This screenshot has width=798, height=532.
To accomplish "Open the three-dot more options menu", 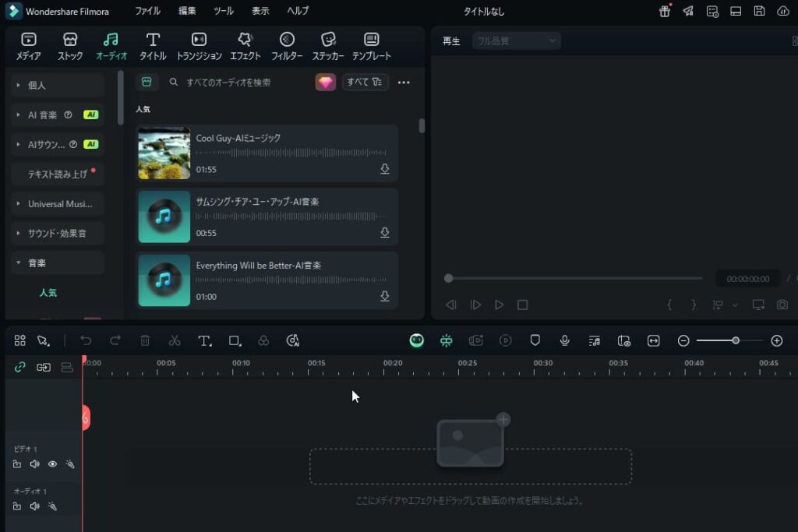I will click(x=404, y=83).
